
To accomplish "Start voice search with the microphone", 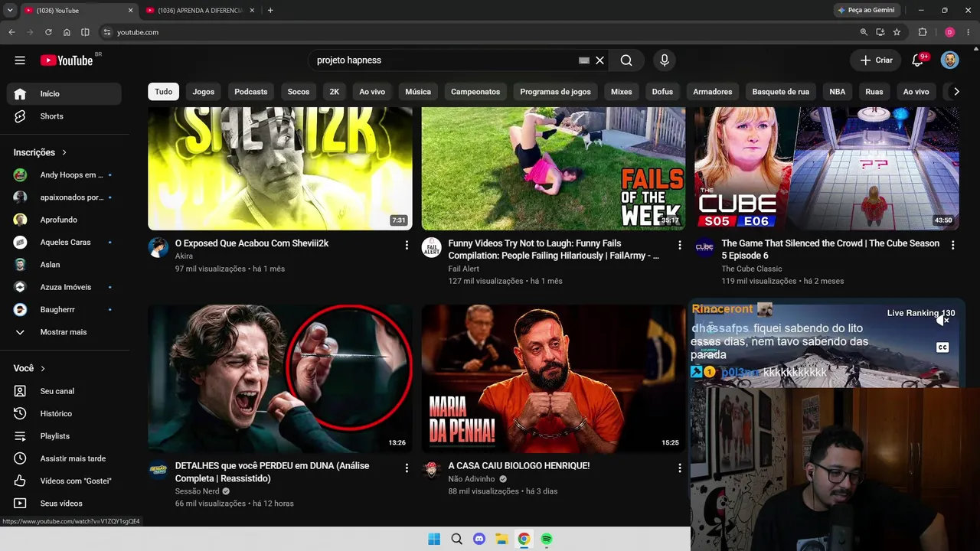I will (x=664, y=60).
